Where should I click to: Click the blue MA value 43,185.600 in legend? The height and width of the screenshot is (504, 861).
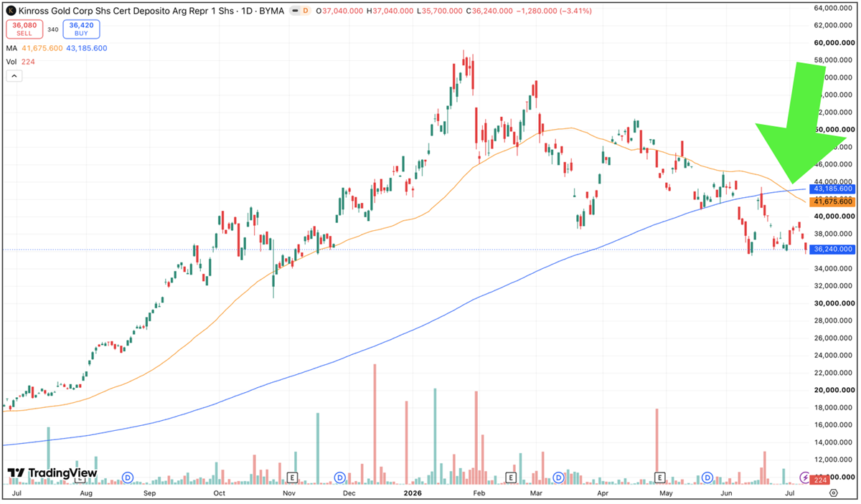pyautogui.click(x=88, y=48)
